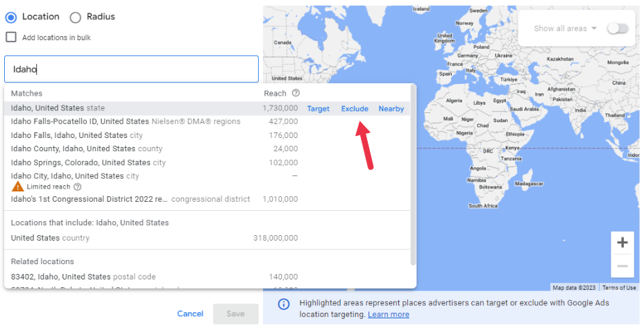The height and width of the screenshot is (328, 644).
Task: Open the Learn more link
Action: [389, 314]
